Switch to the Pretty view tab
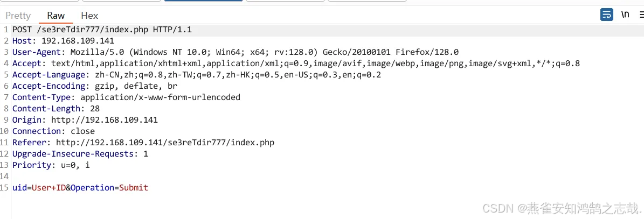The height and width of the screenshot is (219, 644). 18,16
